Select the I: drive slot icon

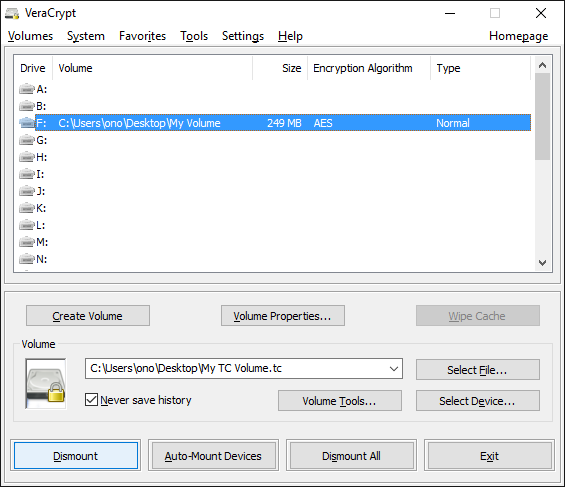27,174
